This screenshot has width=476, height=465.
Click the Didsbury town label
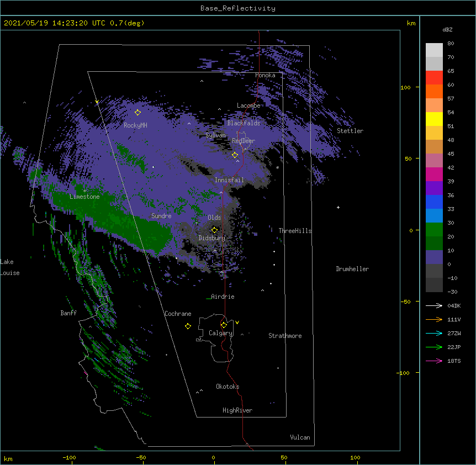point(212,238)
